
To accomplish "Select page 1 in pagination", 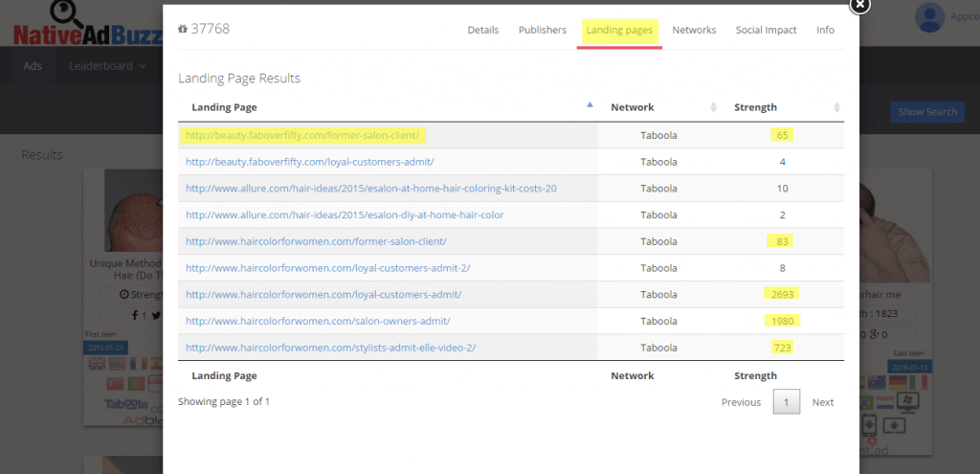I will coord(787,402).
